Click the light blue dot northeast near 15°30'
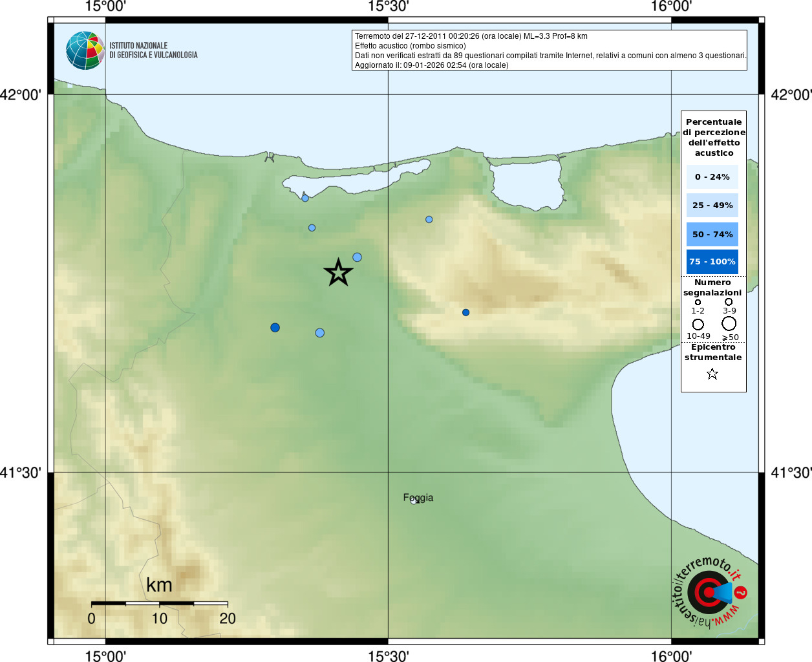Screen dimensions: 812x662 [429, 220]
